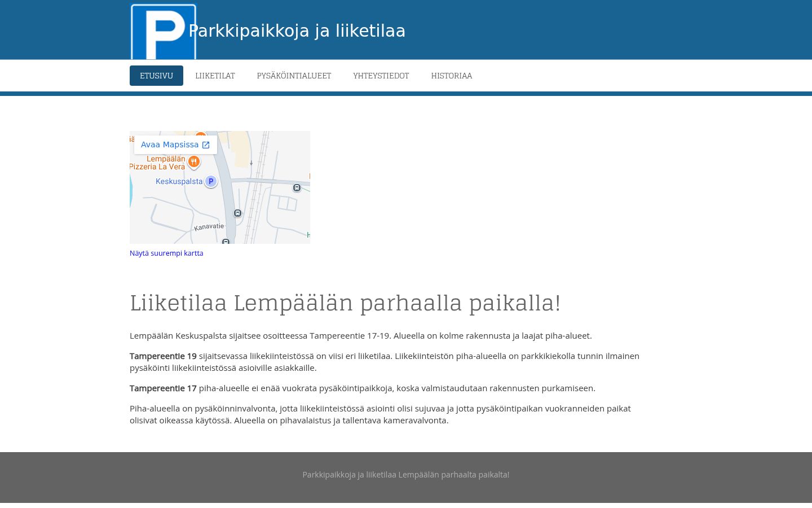The width and height of the screenshot is (812, 508).
Task: Select the orange restaurant marker for Pizzeria La Vera
Action: (x=193, y=162)
